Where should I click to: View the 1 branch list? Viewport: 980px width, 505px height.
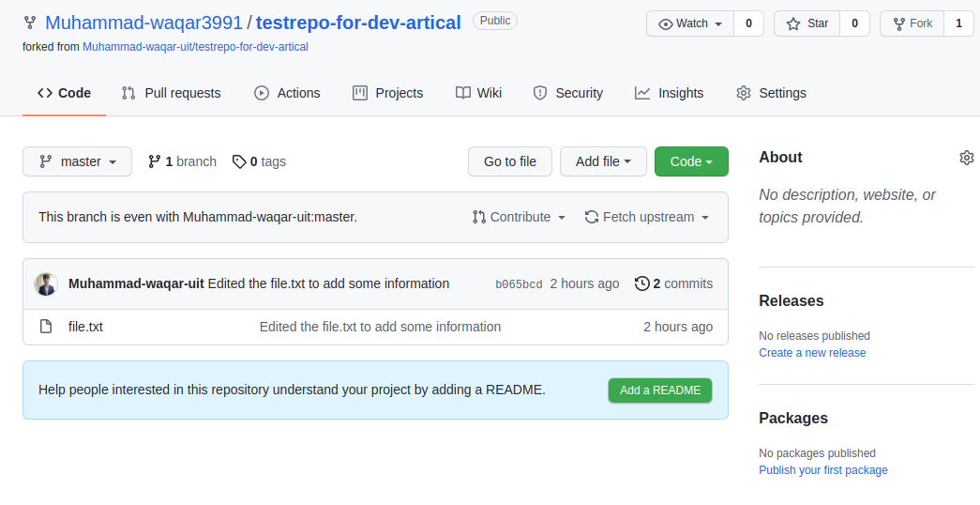[x=183, y=161]
